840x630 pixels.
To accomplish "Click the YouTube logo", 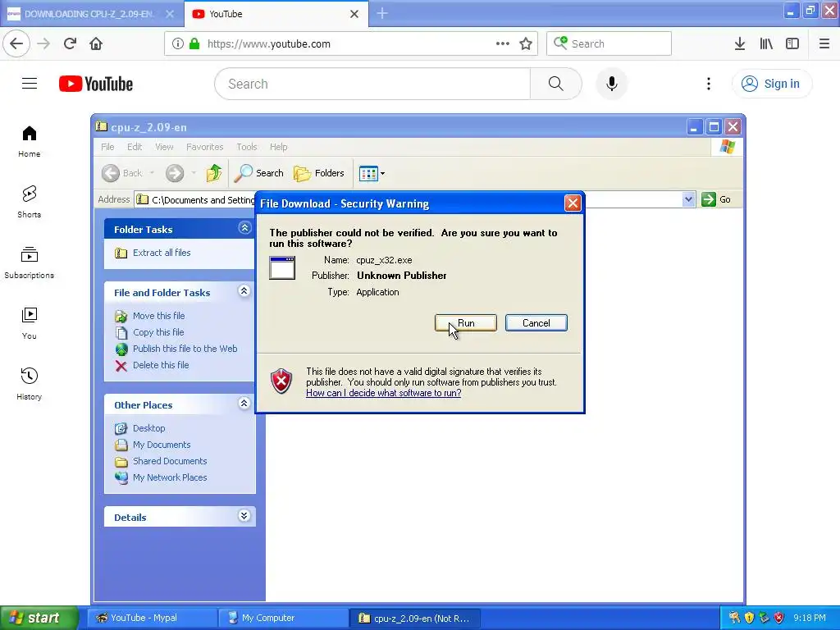I will (x=96, y=84).
